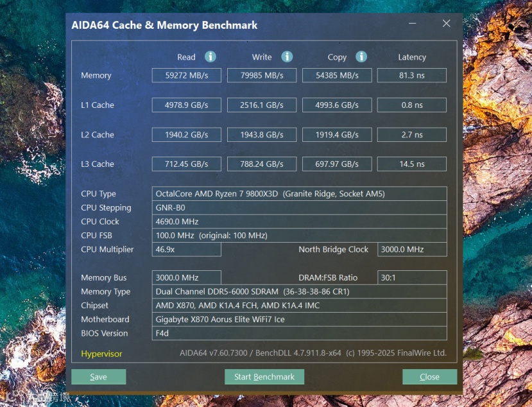Click the Motherboard label

coord(105,320)
